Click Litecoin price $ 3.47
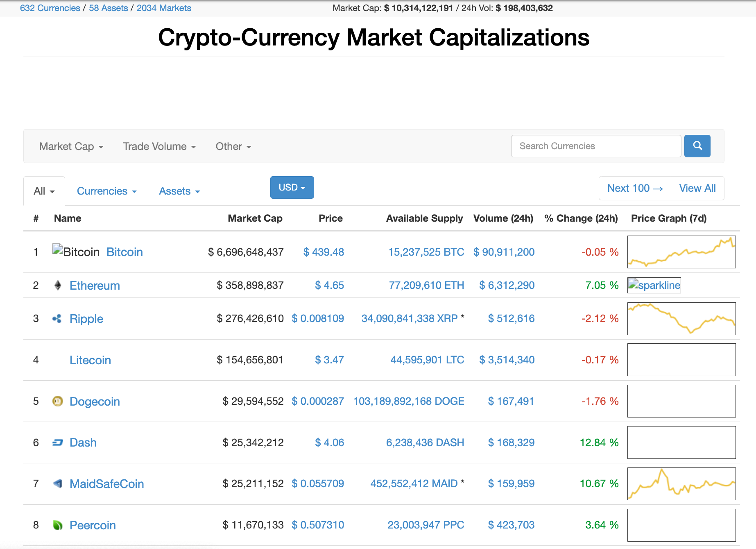 329,360
